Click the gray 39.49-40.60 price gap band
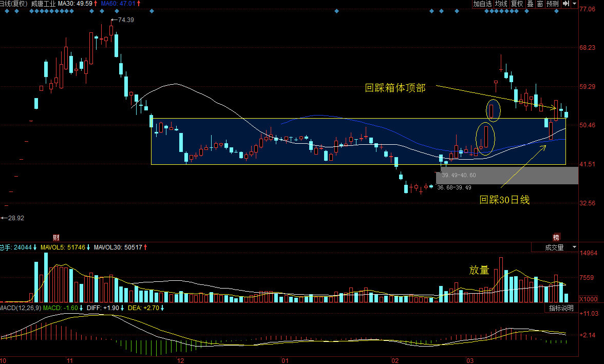 [506, 176]
